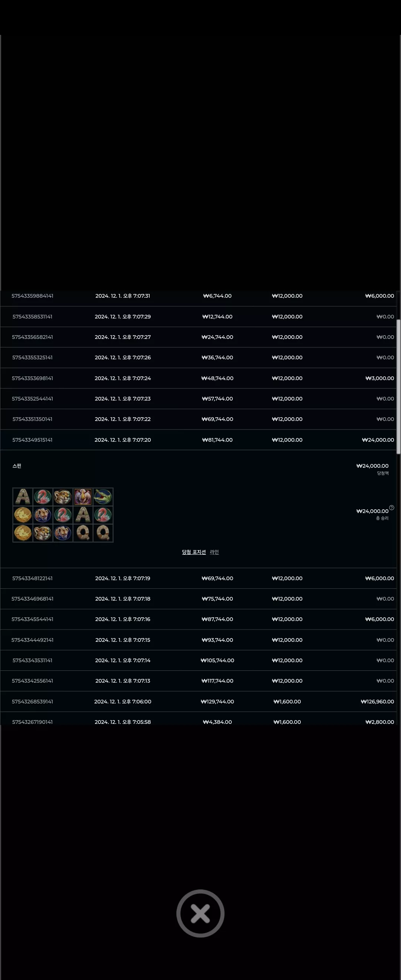Click the middle-row gold rhino coin symbol
401x980 pixels.
[23, 515]
